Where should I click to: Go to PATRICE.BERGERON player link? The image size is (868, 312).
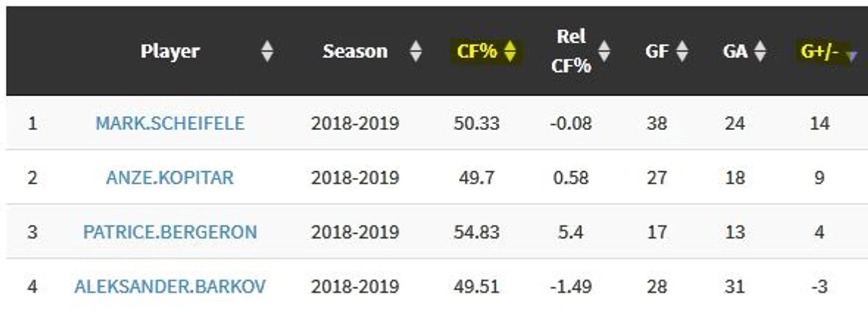click(x=170, y=232)
